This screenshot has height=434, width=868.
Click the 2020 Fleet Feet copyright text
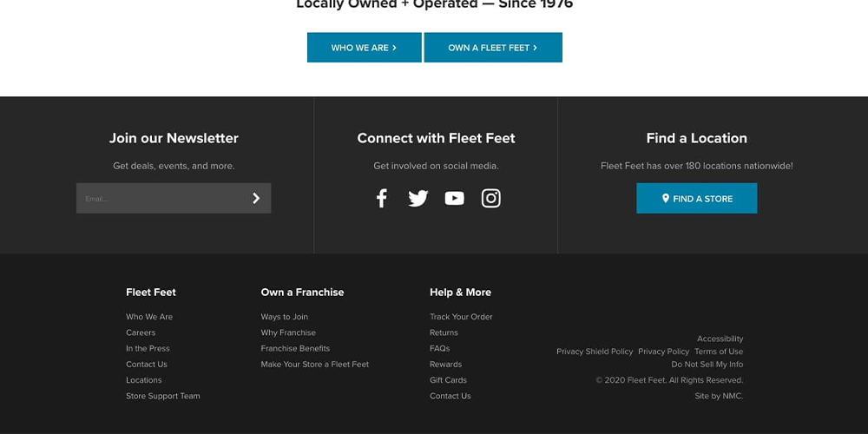(670, 380)
